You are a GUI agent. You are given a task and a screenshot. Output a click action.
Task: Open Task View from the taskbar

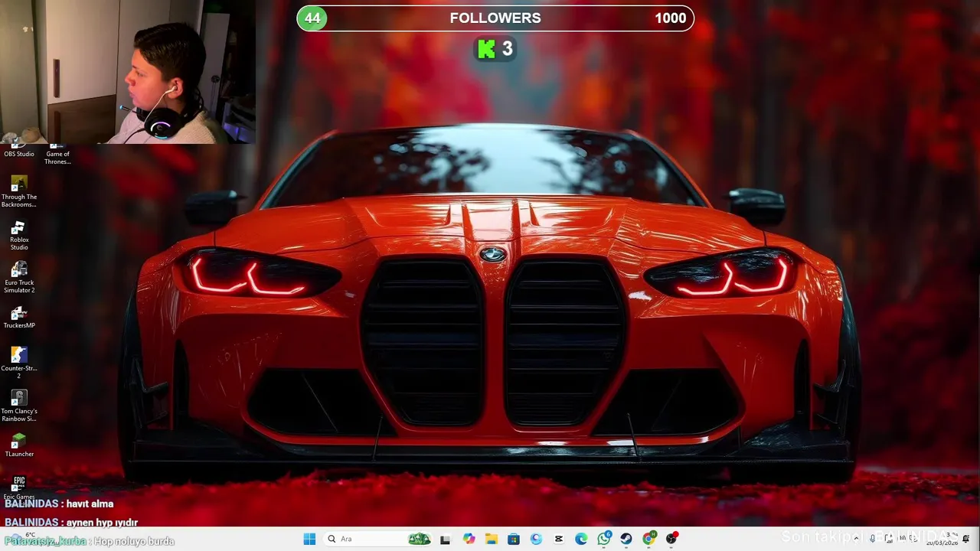pos(445,539)
